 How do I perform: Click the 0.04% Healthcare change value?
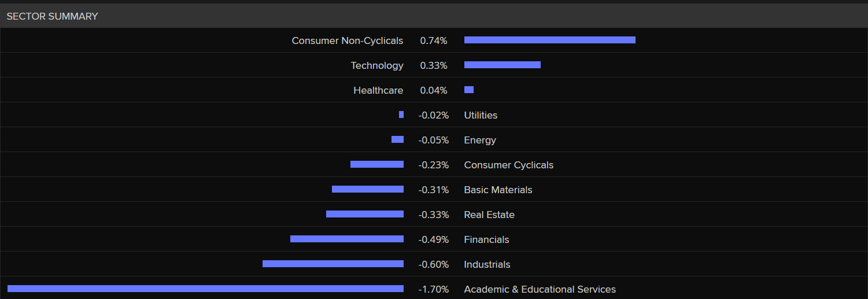[x=434, y=90]
